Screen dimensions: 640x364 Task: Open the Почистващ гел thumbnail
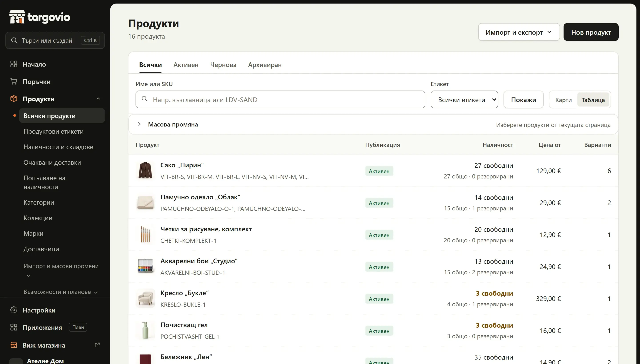point(145,330)
